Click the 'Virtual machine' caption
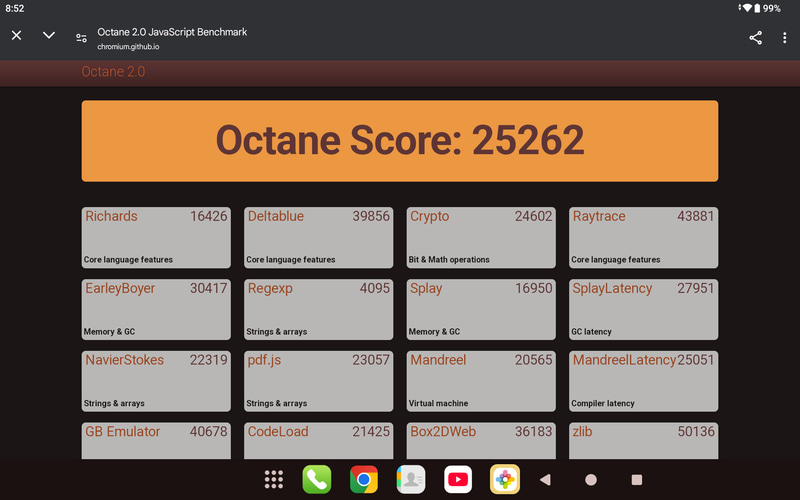800x500 pixels. pos(438,403)
